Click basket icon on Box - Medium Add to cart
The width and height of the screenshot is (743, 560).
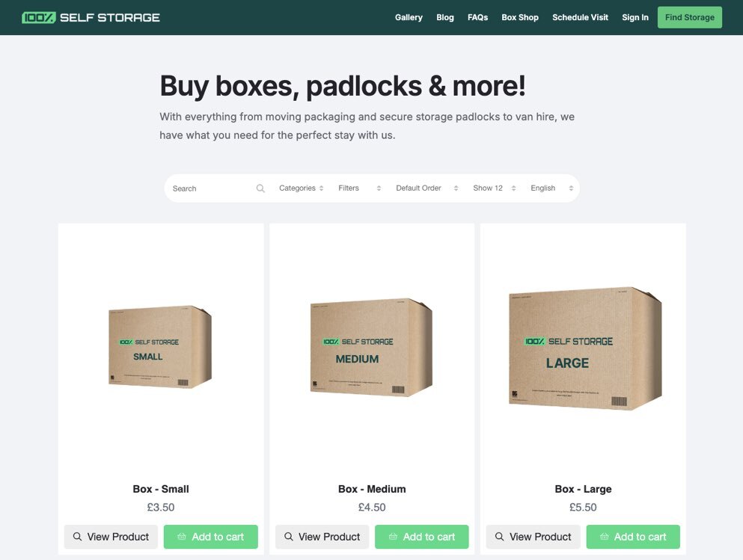[x=393, y=537]
